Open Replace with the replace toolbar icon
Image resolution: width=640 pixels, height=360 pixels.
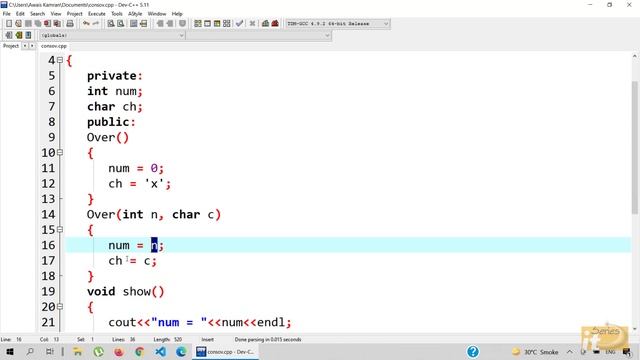[x=120, y=24]
